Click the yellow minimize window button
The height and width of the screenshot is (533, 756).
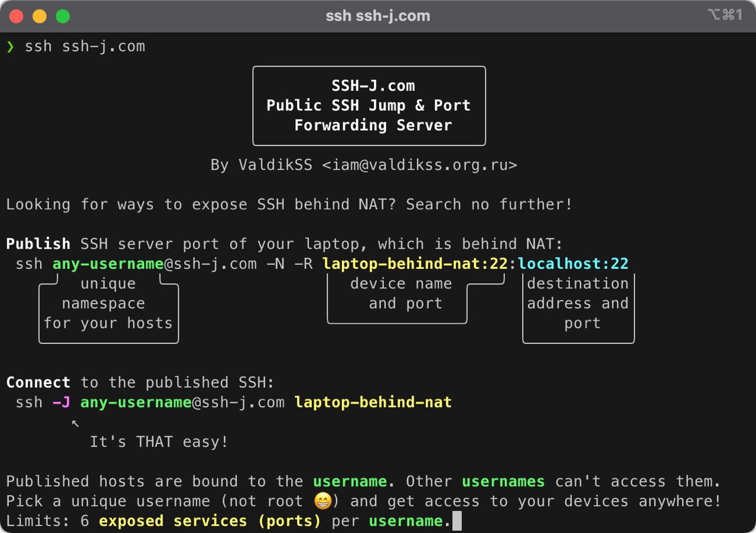(40, 17)
